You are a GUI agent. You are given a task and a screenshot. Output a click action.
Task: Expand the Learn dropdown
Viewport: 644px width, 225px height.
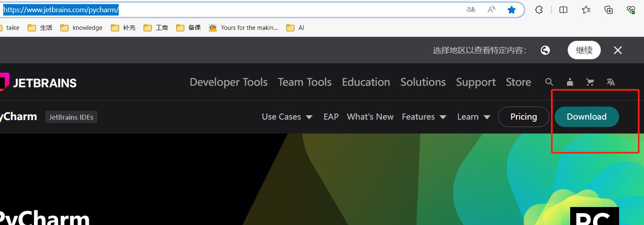point(474,117)
